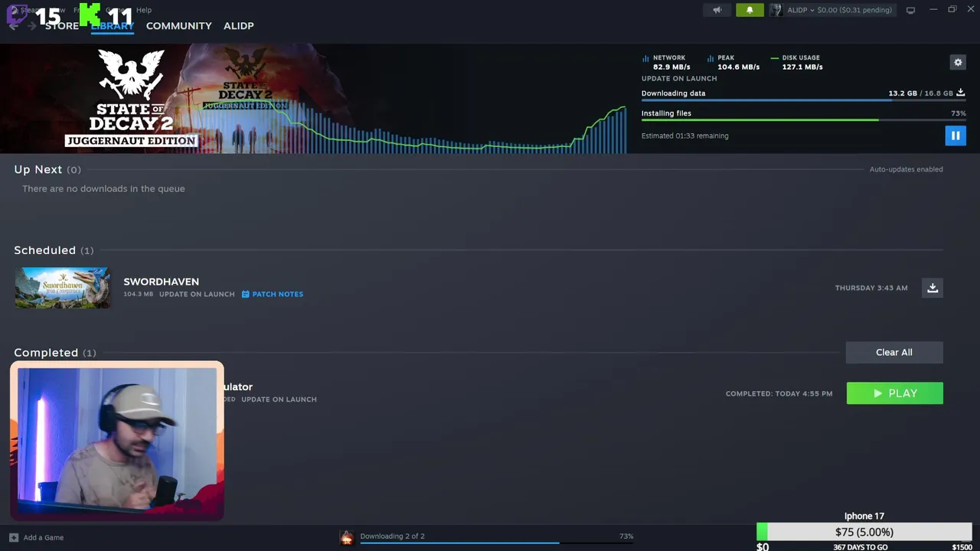The height and width of the screenshot is (551, 980).
Task: Open download settings gear icon
Action: 957,63
